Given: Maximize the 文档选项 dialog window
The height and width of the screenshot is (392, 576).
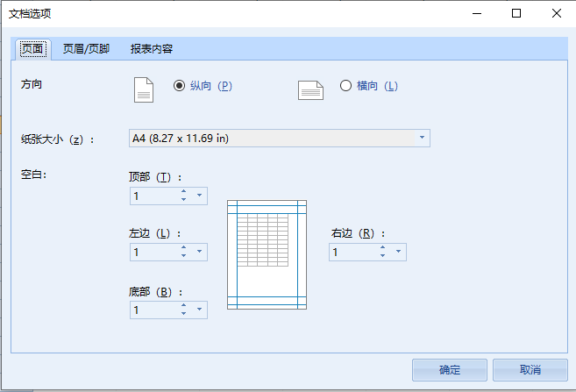Looking at the screenshot, I should point(516,14).
